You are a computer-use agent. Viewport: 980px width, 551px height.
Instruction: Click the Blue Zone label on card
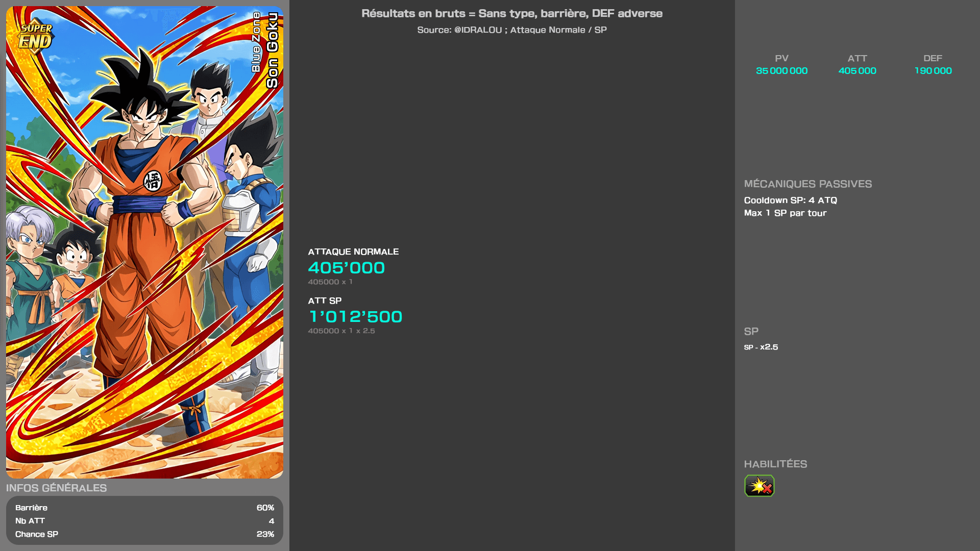coord(256,42)
